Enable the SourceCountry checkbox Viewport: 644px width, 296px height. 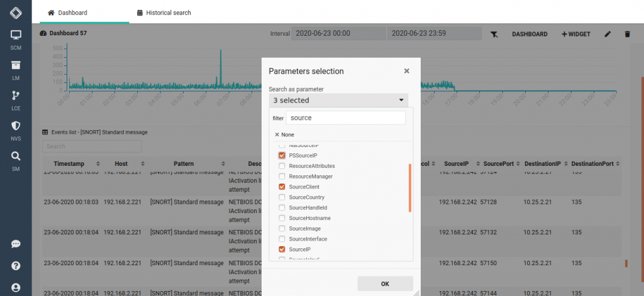[282, 197]
